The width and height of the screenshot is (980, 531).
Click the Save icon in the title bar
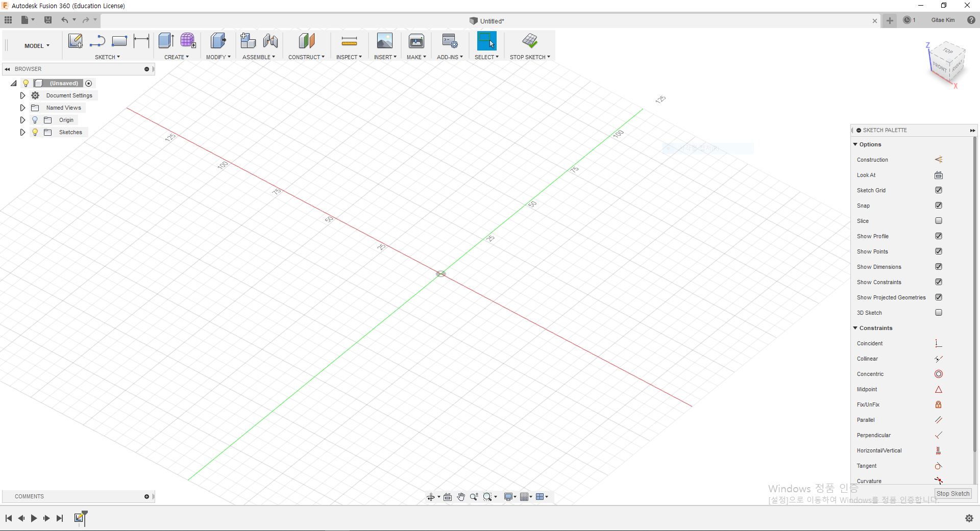pyautogui.click(x=48, y=20)
